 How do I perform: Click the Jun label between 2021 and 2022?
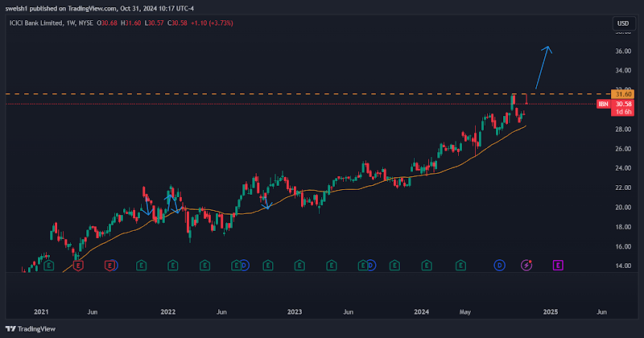click(93, 311)
